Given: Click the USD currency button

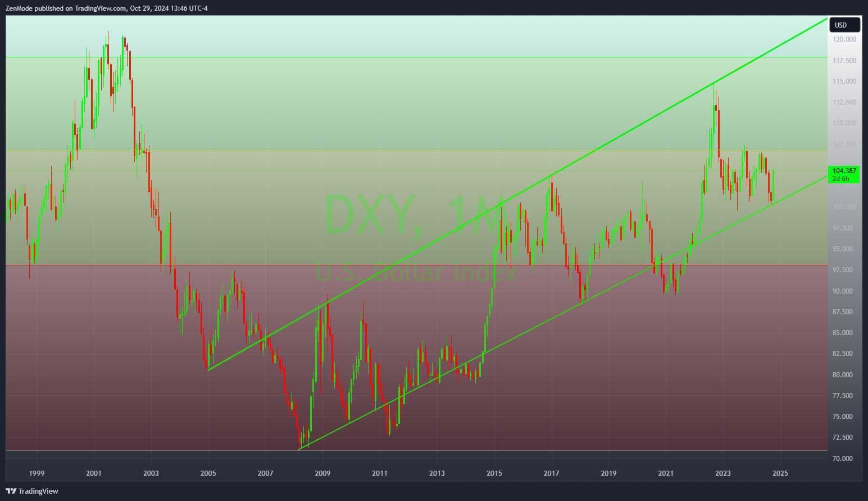Looking at the screenshot, I should pyautogui.click(x=844, y=25).
